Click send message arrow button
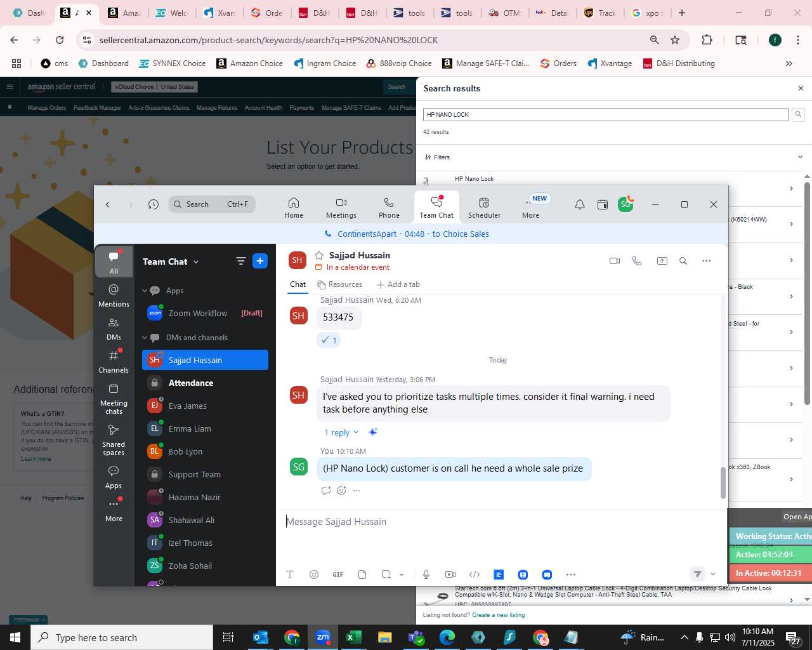Viewport: 812px width, 650px height. coord(697,574)
